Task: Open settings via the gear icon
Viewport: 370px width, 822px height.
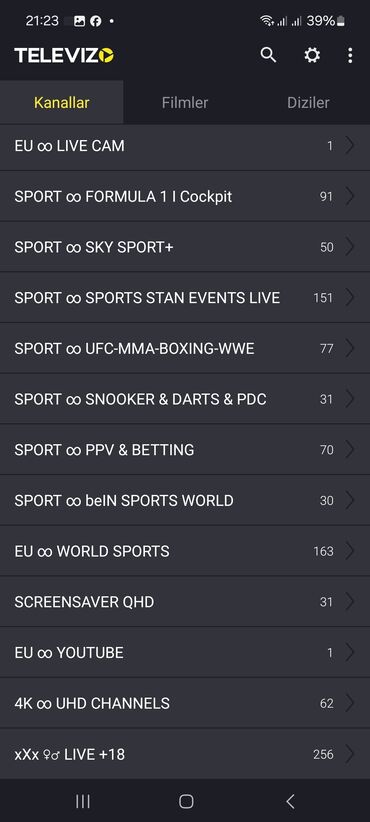Action: coord(312,55)
